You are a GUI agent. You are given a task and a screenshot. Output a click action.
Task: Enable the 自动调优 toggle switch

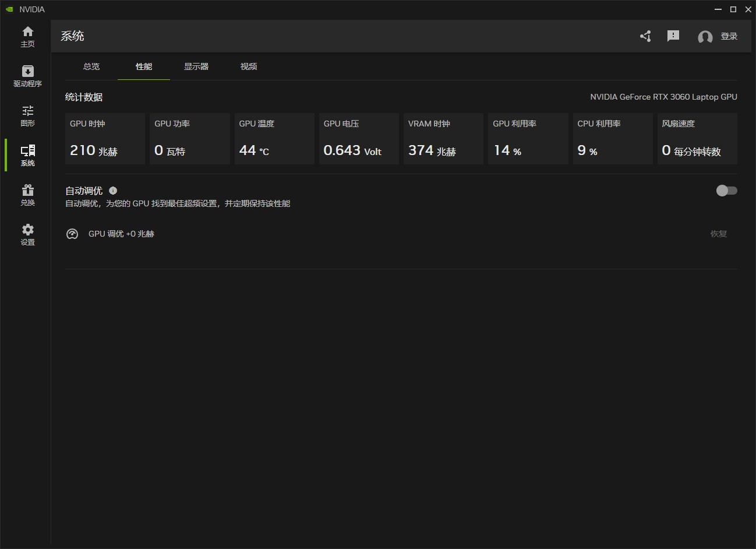click(727, 191)
